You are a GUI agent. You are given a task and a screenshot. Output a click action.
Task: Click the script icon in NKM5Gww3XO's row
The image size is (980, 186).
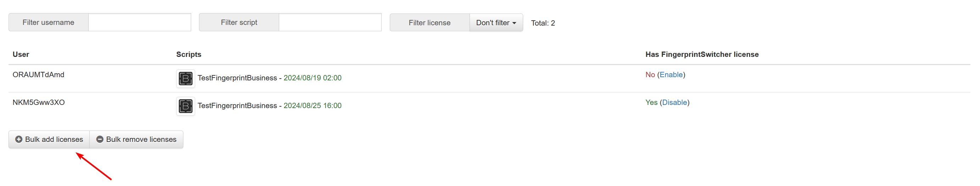[x=185, y=106]
